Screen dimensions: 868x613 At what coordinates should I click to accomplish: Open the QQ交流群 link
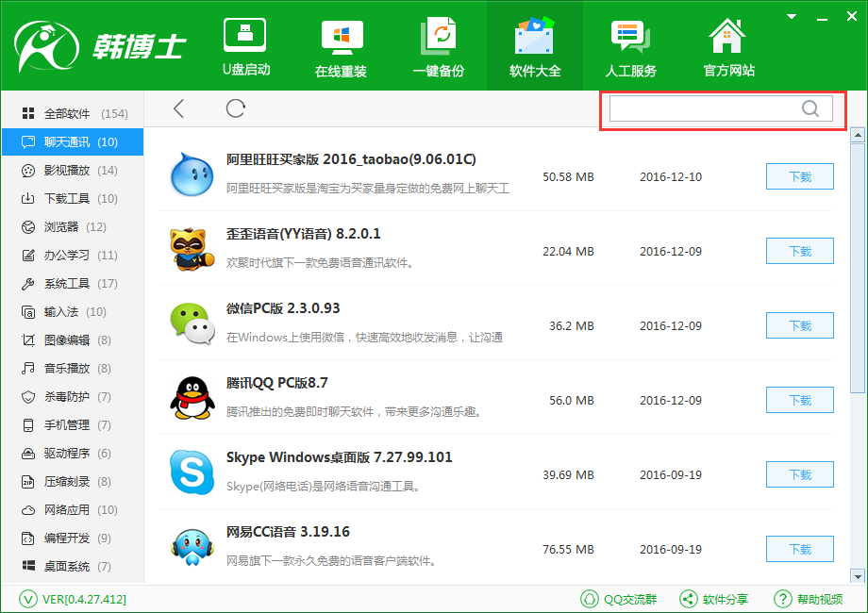click(619, 599)
